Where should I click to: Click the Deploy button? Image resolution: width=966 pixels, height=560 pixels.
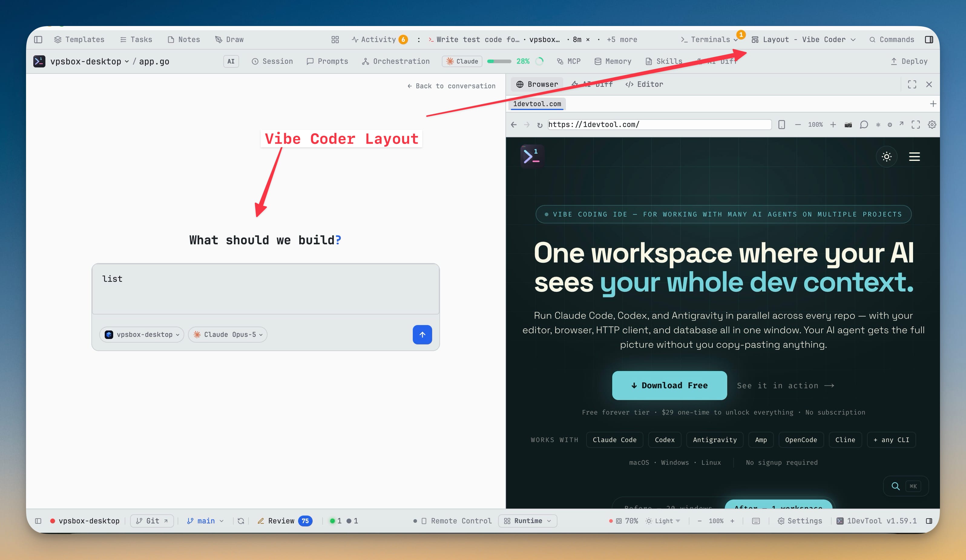(909, 61)
